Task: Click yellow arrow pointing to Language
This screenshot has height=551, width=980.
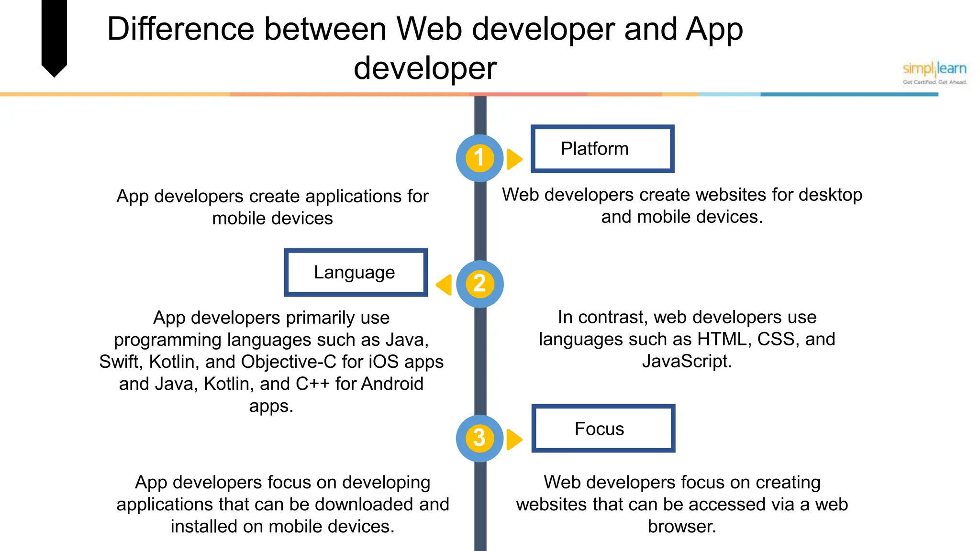Action: [445, 285]
